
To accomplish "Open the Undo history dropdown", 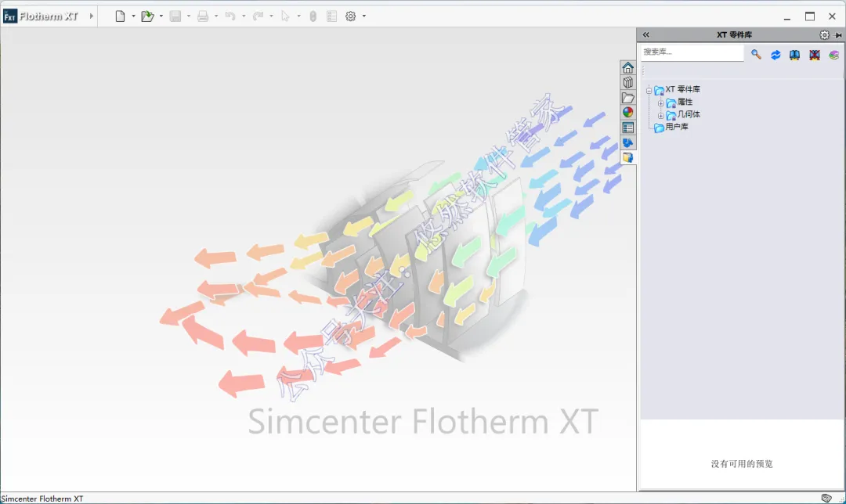I will coord(244,16).
